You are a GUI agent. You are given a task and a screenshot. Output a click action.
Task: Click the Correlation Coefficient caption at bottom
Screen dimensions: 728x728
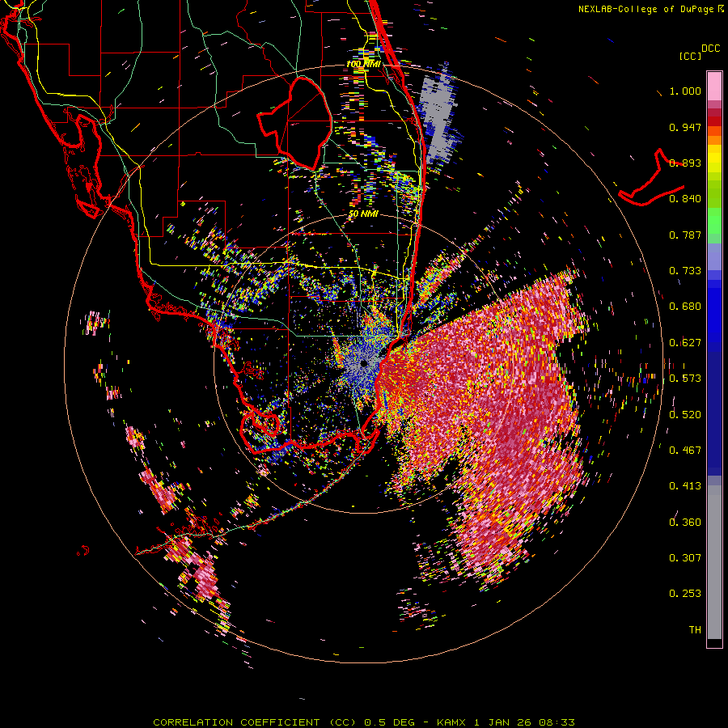(364, 722)
